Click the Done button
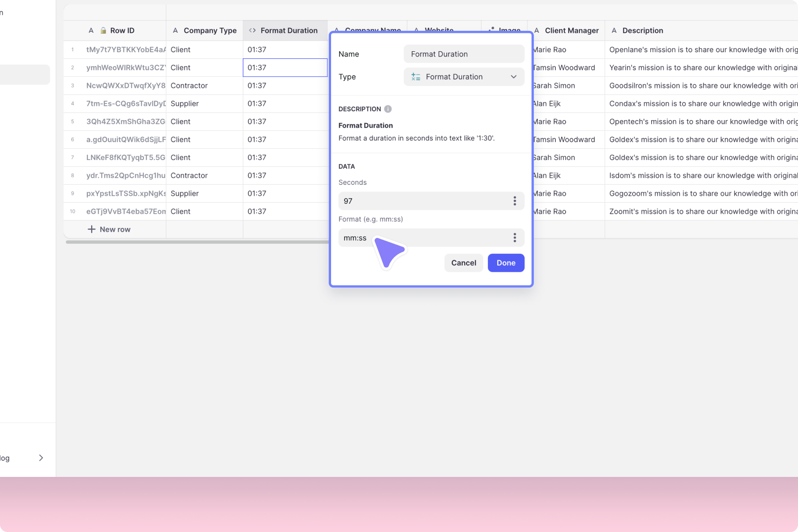 pyautogui.click(x=505, y=263)
